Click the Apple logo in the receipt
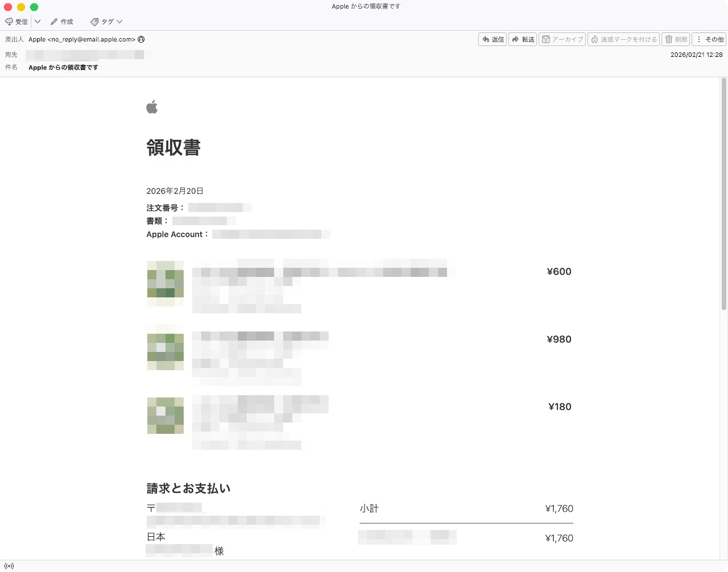Image resolution: width=728 pixels, height=572 pixels. pyautogui.click(x=152, y=106)
